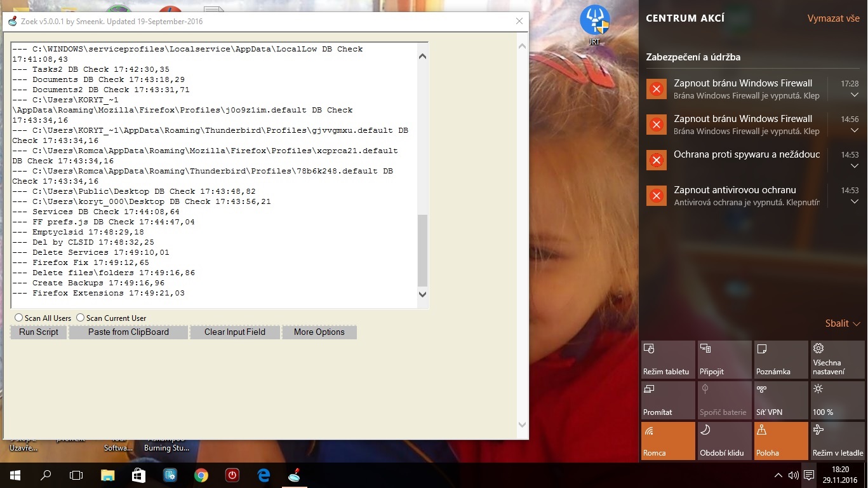Open the Síť VPN quick action tile

point(781,400)
